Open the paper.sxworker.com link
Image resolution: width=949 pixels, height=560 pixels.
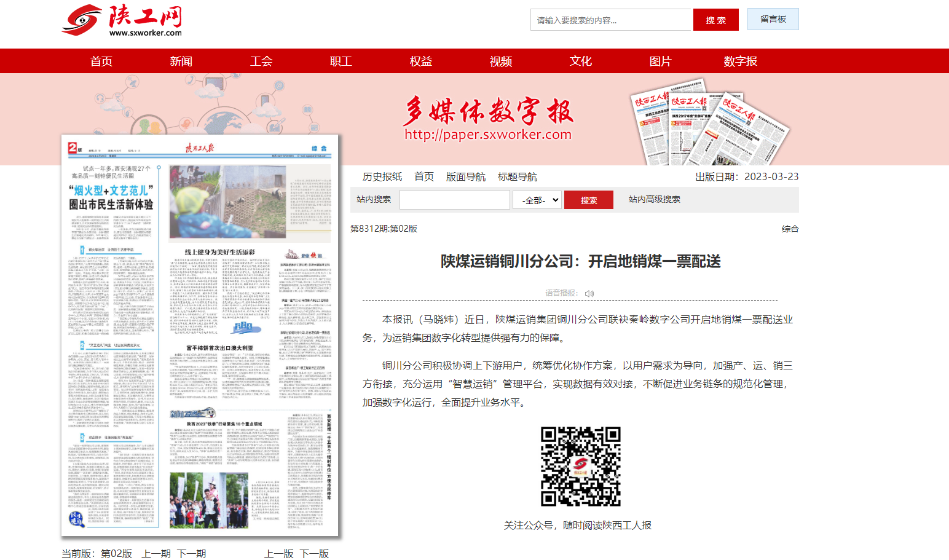(488, 134)
